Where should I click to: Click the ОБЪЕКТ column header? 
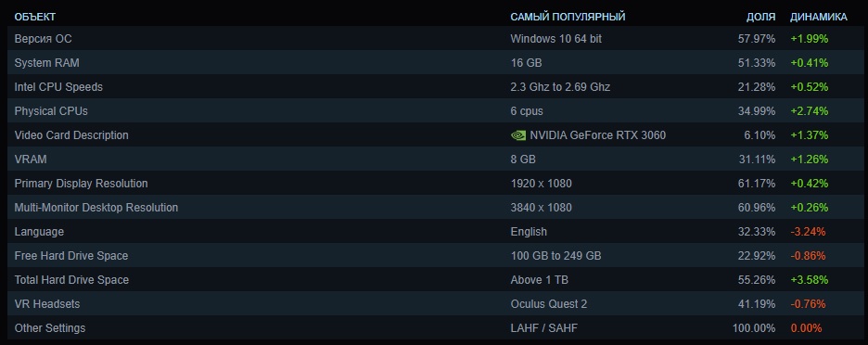click(35, 18)
